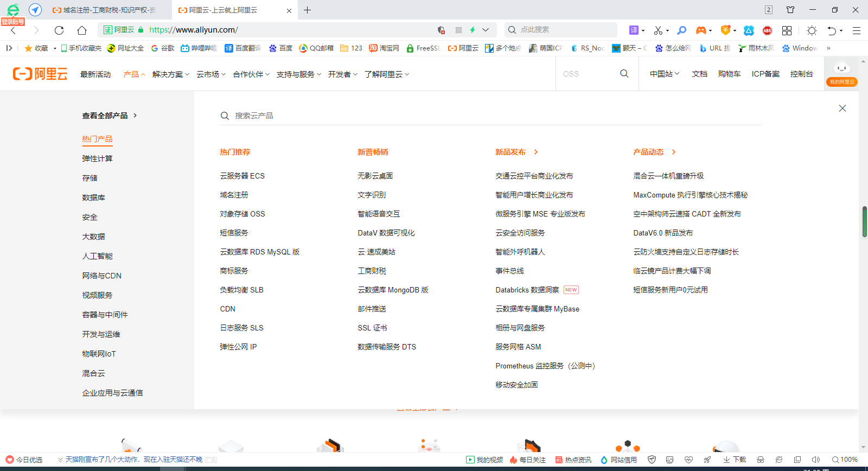This screenshot has width=868, height=471.
Task: Open 无影云桌面 link
Action: coord(375,176)
